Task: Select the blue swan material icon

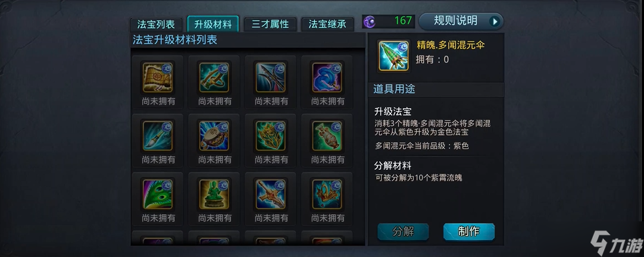Action: click(327, 77)
